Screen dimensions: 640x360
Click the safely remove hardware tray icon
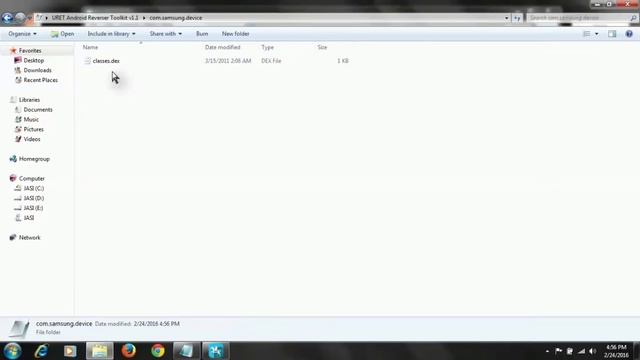click(x=570, y=351)
